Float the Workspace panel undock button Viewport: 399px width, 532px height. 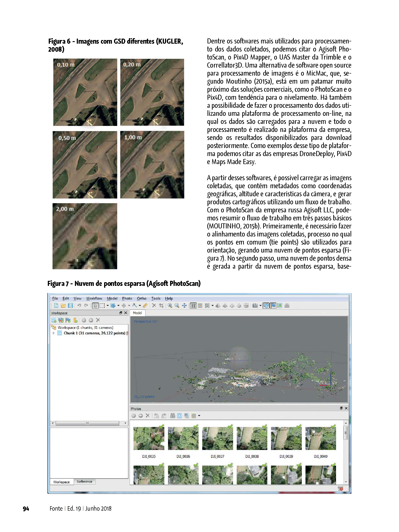[x=121, y=313]
